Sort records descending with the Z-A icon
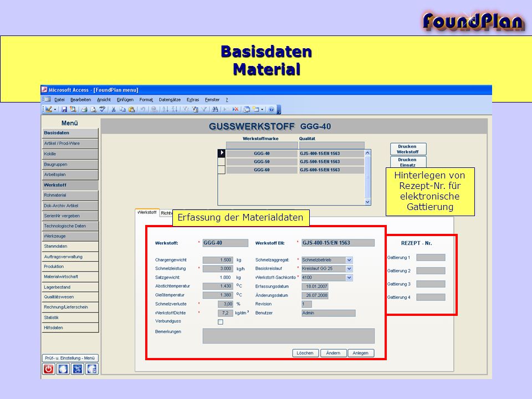The image size is (532, 399). tap(175, 109)
